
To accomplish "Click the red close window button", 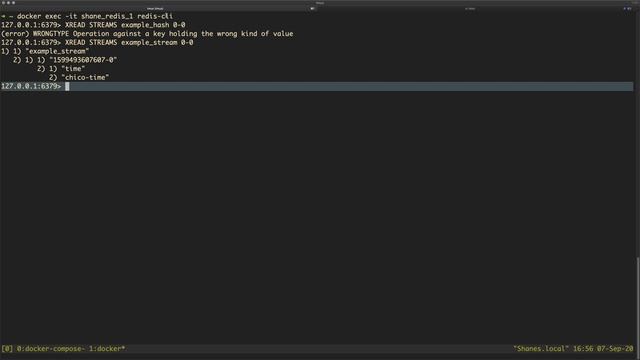I will [x=3, y=3].
